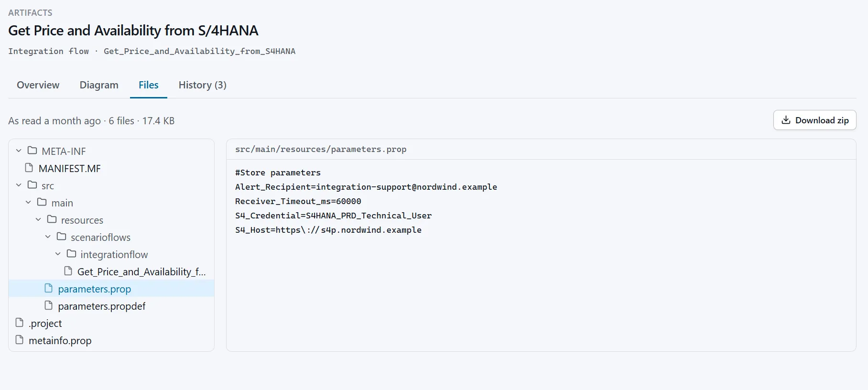Click the Get_Price_and_Availability file icon

pyautogui.click(x=68, y=271)
